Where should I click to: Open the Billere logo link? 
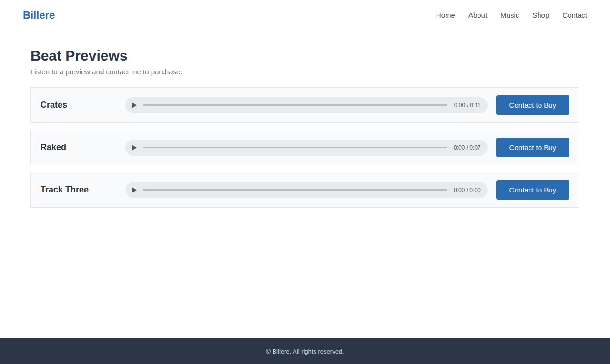39,15
